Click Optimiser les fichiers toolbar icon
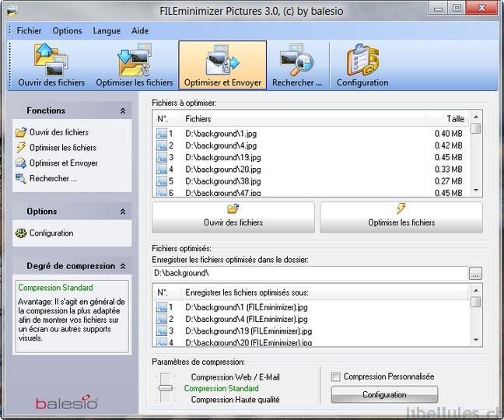 coord(135,59)
